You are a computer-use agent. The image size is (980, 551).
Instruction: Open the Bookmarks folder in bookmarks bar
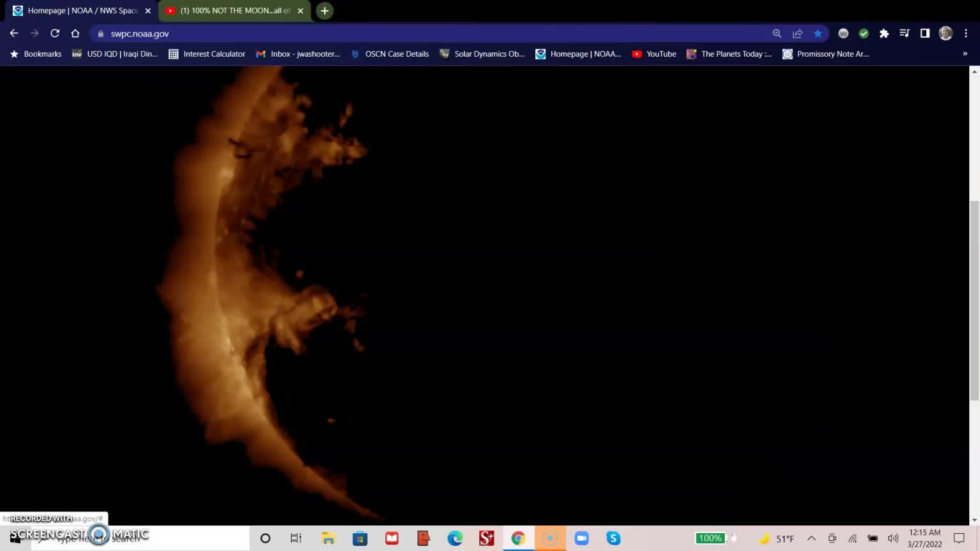[x=36, y=54]
